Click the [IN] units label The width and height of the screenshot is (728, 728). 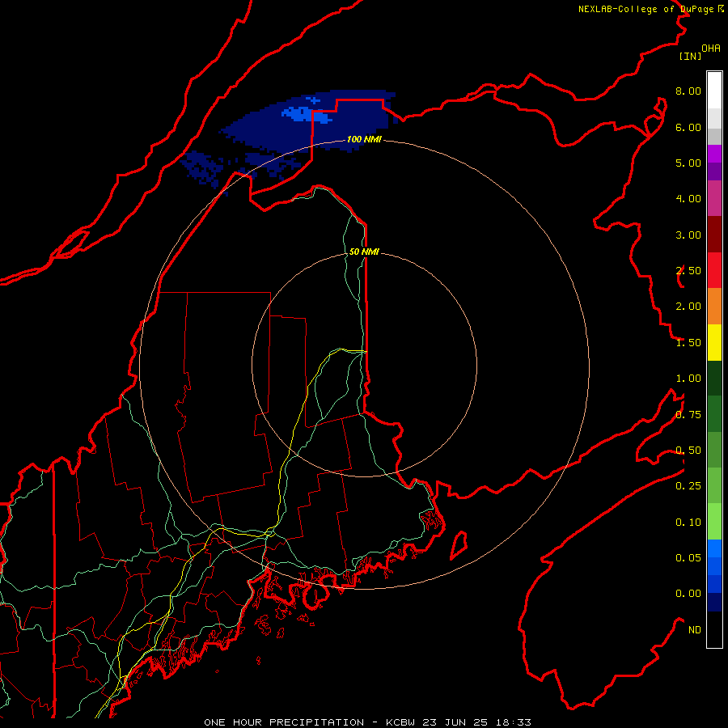coord(690,56)
